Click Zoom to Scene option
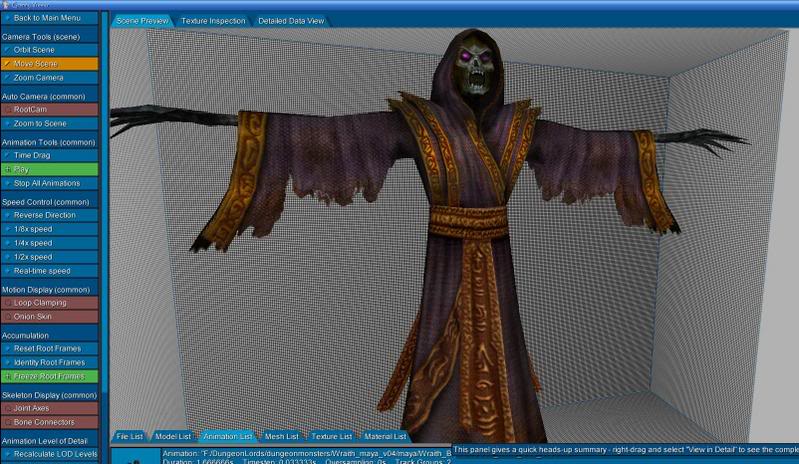The image size is (799, 464). 49,123
